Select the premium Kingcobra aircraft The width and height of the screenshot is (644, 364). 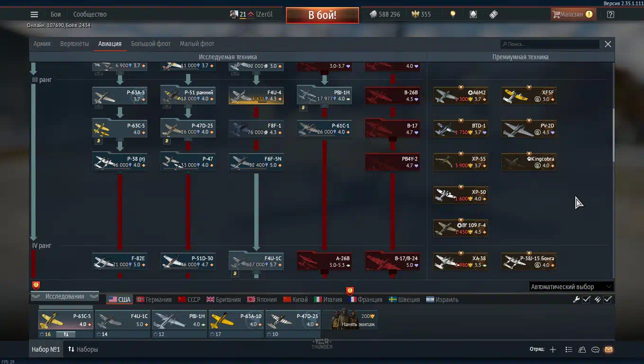click(529, 162)
